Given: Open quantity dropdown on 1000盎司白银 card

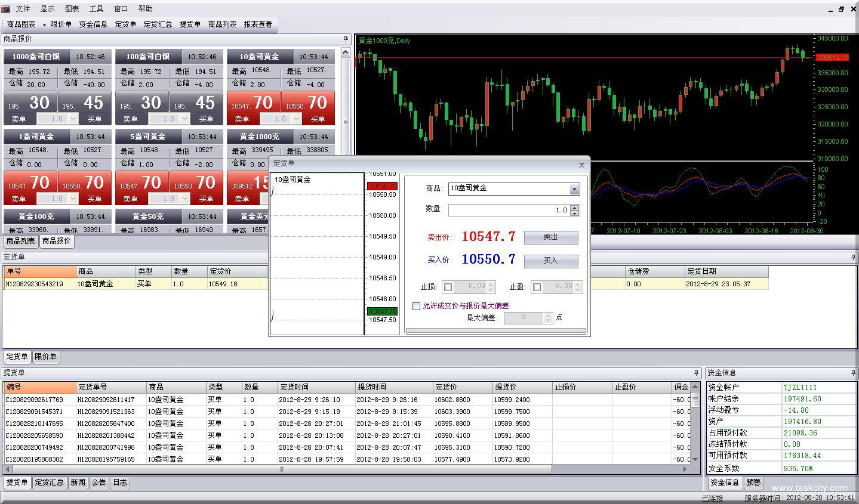Looking at the screenshot, I should (73, 119).
